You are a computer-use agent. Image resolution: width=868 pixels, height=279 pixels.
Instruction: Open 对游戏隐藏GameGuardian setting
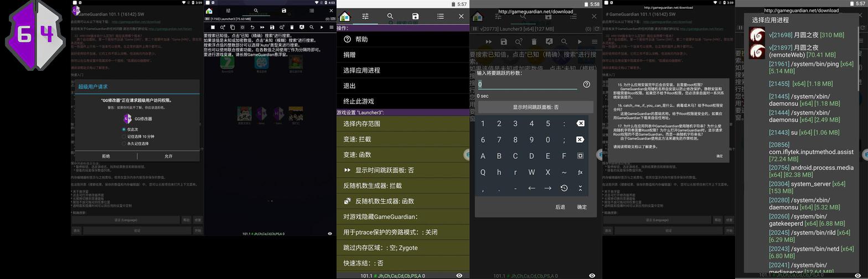403,216
